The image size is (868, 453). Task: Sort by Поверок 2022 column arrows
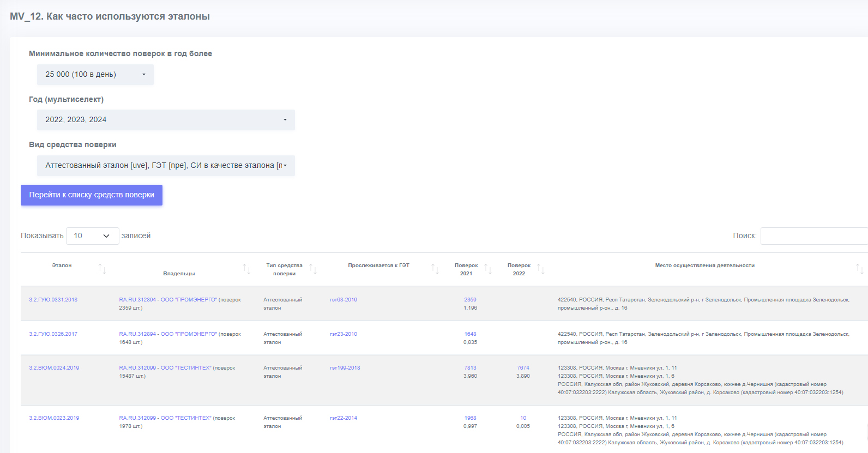541,269
